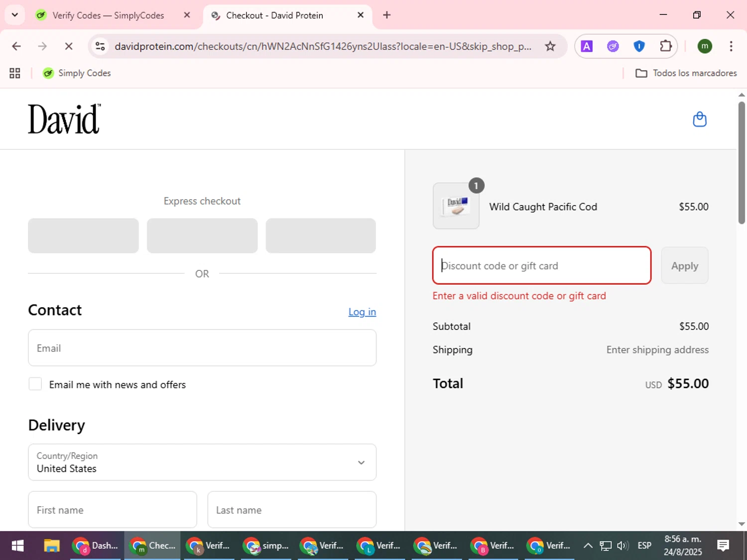The image size is (747, 560).
Task: Click the address bar URL
Action: 323,46
